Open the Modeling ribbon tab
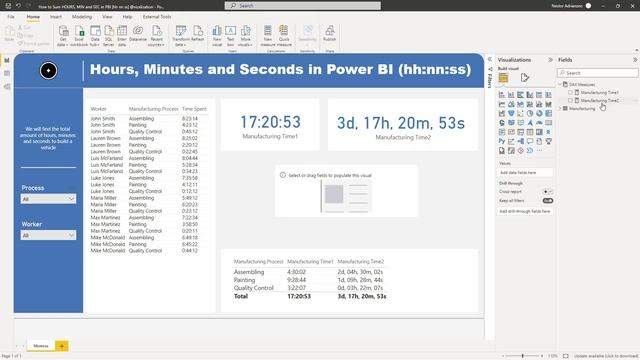Screen dimensions: 640x360 coord(82,17)
